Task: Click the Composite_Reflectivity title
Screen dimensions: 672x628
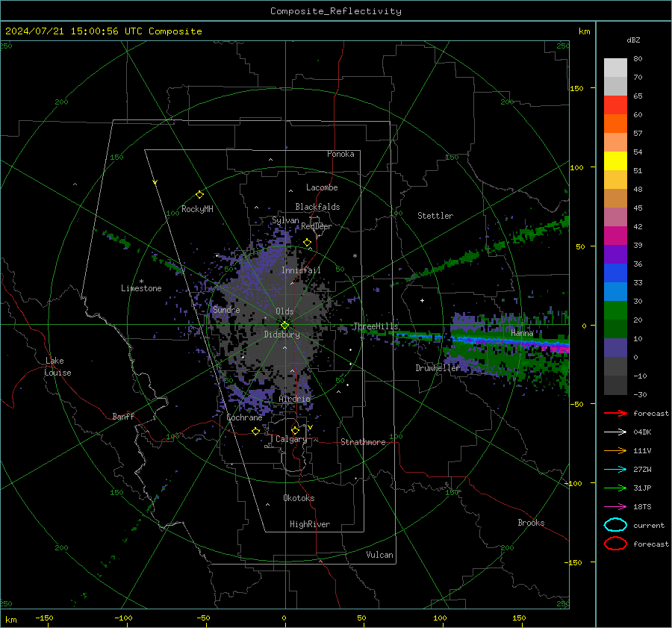Action: [336, 11]
